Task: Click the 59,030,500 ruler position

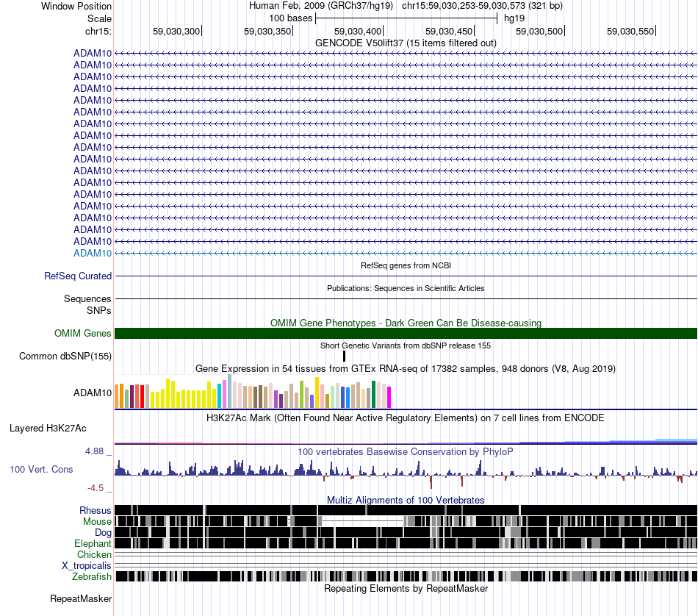Action: pyautogui.click(x=539, y=31)
